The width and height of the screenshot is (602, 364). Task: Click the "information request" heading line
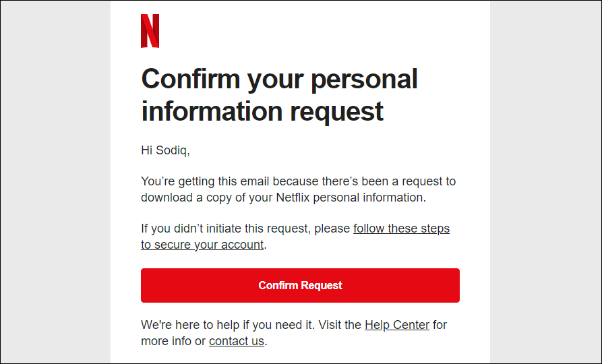pos(262,111)
